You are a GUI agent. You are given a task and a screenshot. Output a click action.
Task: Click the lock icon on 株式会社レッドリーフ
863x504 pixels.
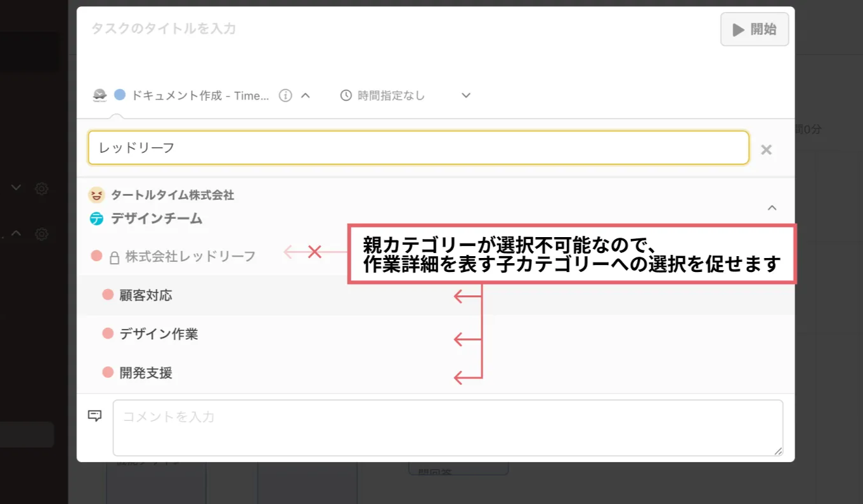pos(115,257)
